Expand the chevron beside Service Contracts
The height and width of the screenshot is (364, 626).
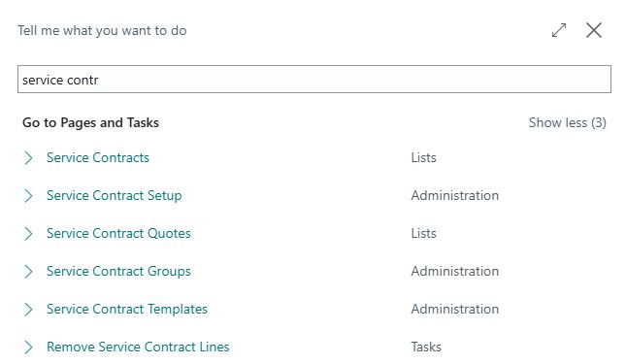coord(28,158)
